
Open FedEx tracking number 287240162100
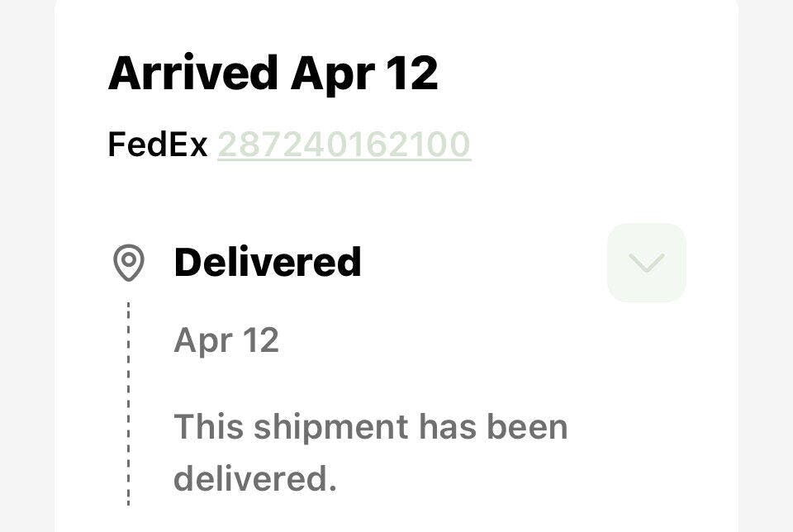(x=344, y=145)
